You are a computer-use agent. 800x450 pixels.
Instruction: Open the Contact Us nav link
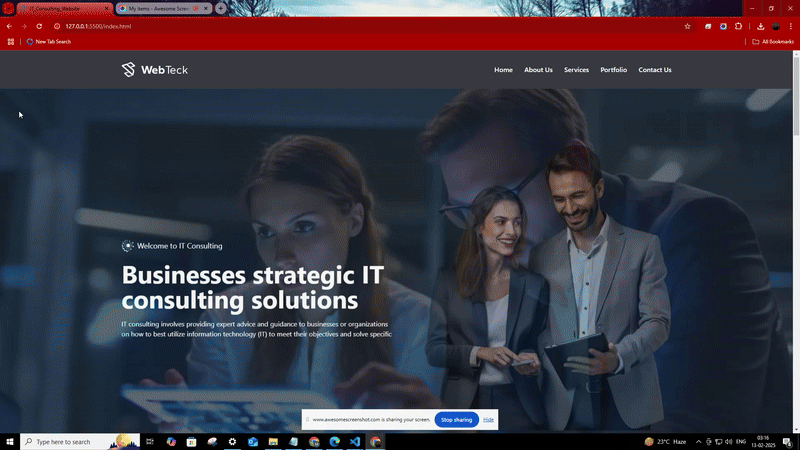(655, 70)
